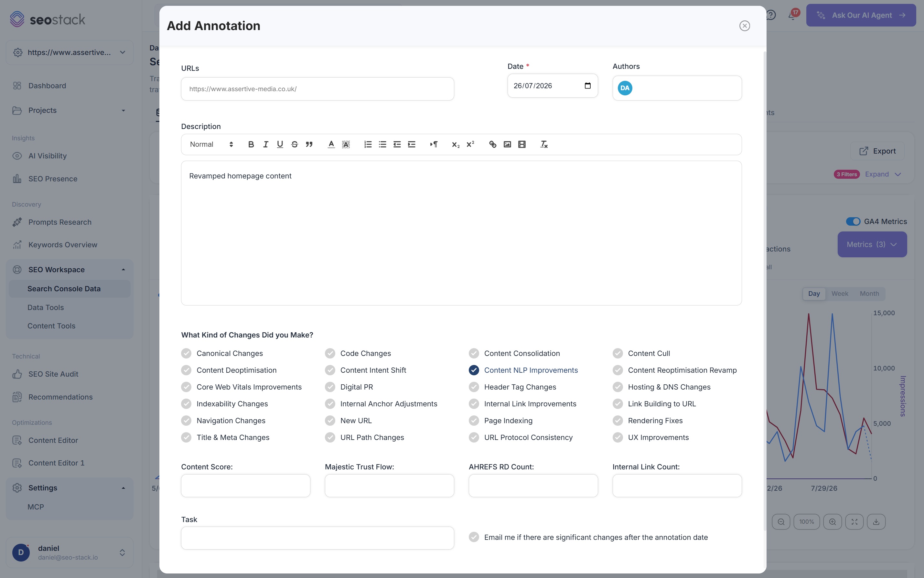Decrease text indent
924x578 pixels.
point(397,144)
